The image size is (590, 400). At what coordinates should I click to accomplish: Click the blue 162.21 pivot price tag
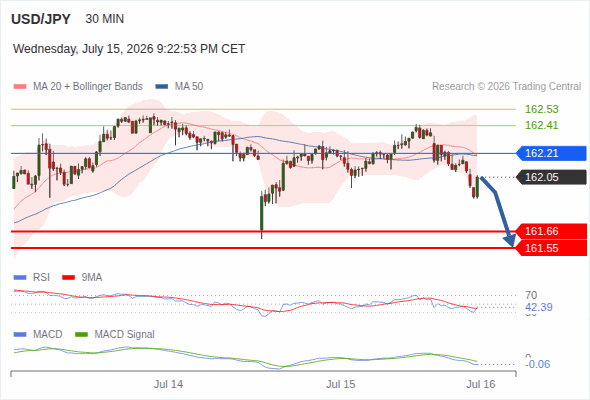coord(551,153)
